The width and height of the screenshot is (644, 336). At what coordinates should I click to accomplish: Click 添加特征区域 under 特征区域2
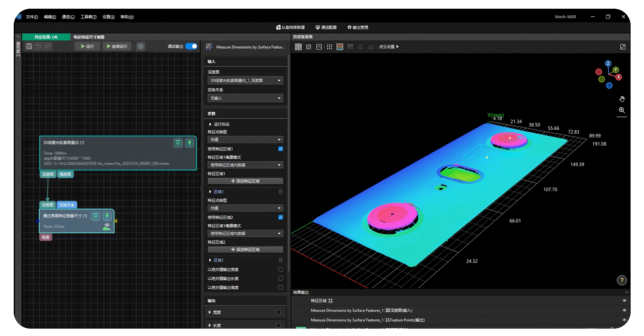[245, 249]
